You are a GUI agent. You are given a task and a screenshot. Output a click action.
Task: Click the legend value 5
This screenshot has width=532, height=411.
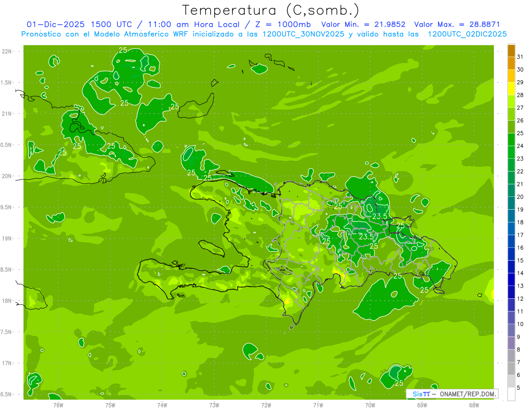(519, 388)
